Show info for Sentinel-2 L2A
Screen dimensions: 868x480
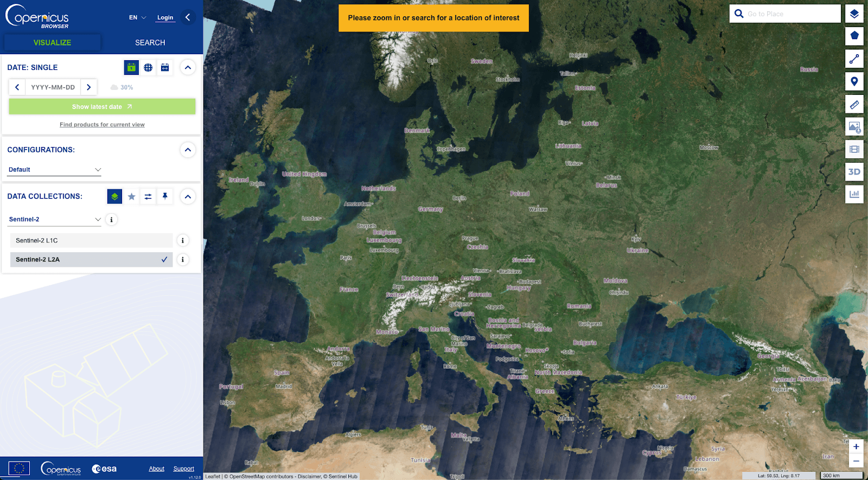(183, 259)
